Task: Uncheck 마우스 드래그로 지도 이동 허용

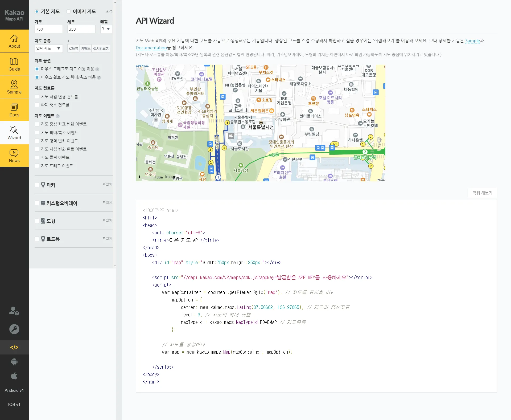Action: pyautogui.click(x=37, y=69)
